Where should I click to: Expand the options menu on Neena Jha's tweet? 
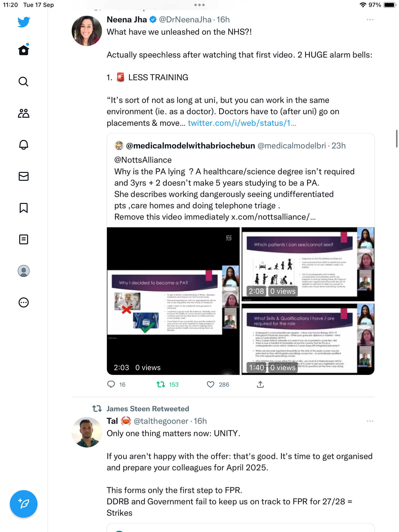tap(370, 20)
